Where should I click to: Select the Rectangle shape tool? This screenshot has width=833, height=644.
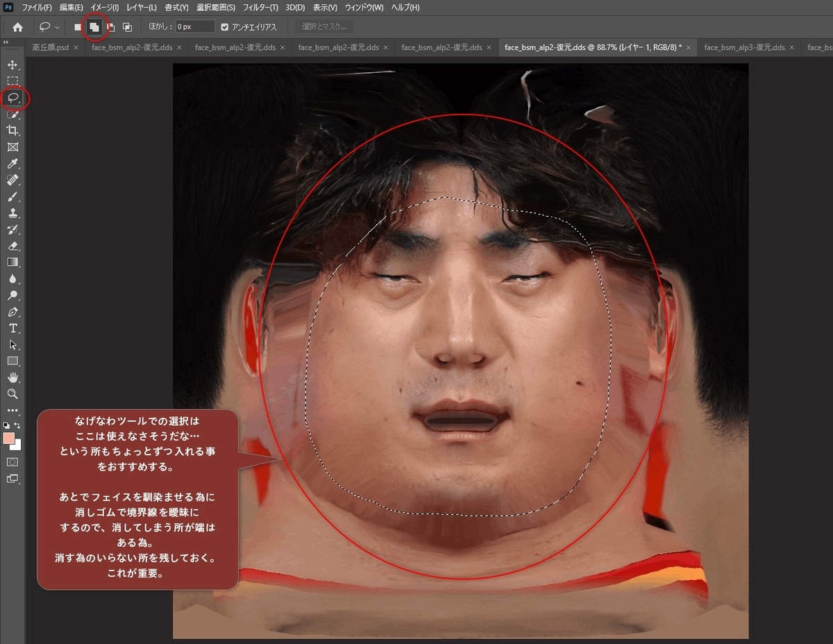(x=12, y=361)
